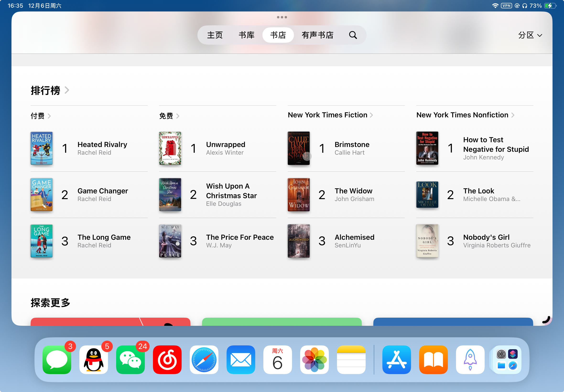Tap the VPN indicator in status bar
Viewport: 564px width, 392px height.
pos(507,6)
